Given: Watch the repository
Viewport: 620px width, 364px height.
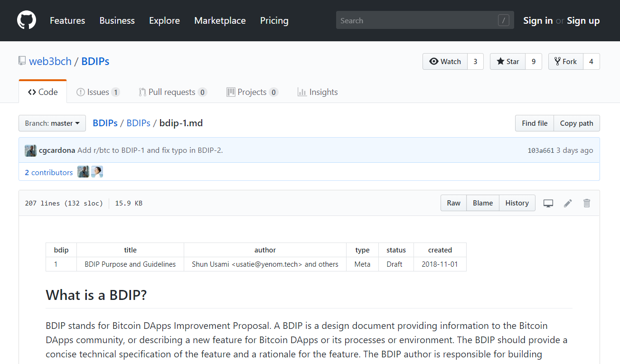Looking at the screenshot, I should [x=445, y=62].
